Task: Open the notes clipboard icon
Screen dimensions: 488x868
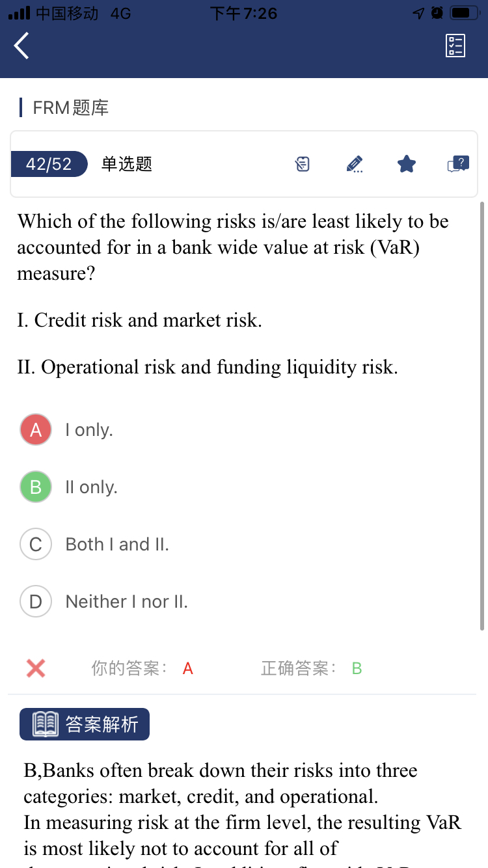Action: coord(303,164)
